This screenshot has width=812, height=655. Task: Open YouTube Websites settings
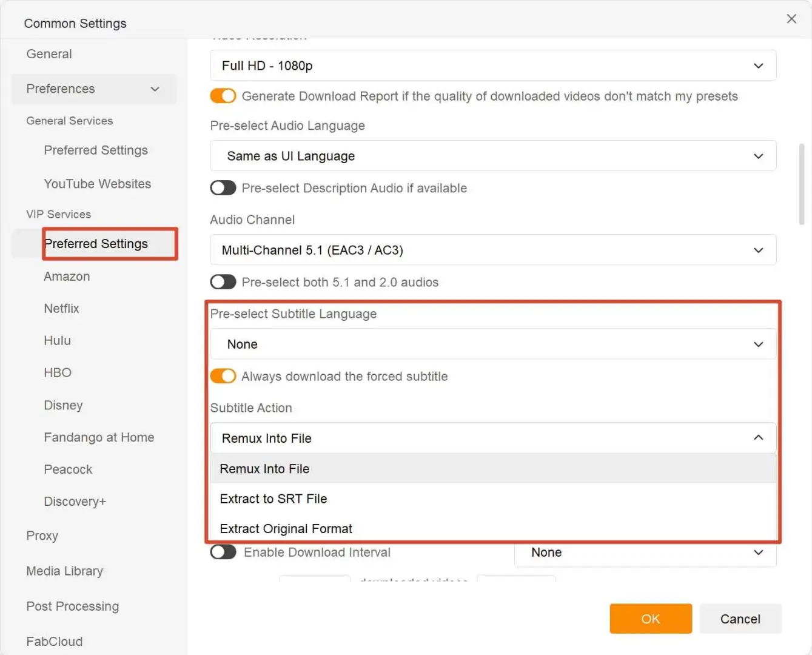pos(97,184)
